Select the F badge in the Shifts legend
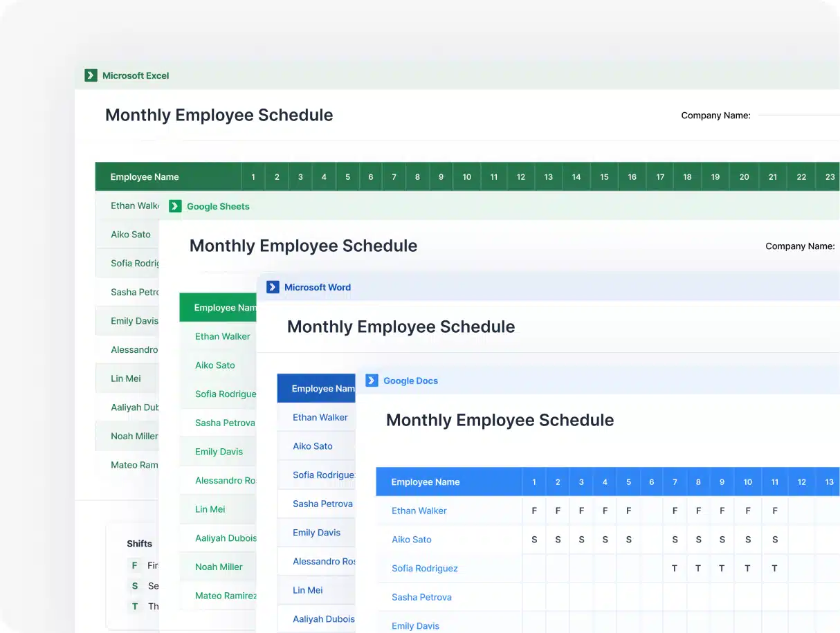This screenshot has height=633, width=840. pos(134,565)
